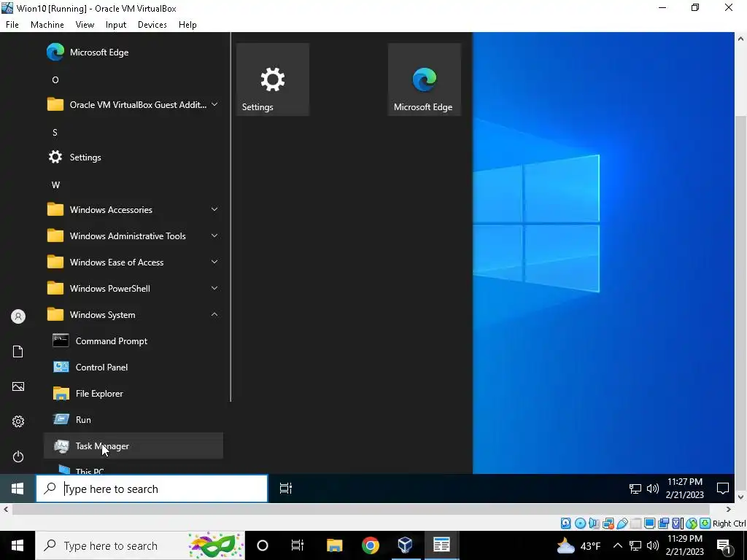The height and width of the screenshot is (560, 747).
Task: Click the horizontal scrollbar right arrow
Action: click(x=729, y=509)
